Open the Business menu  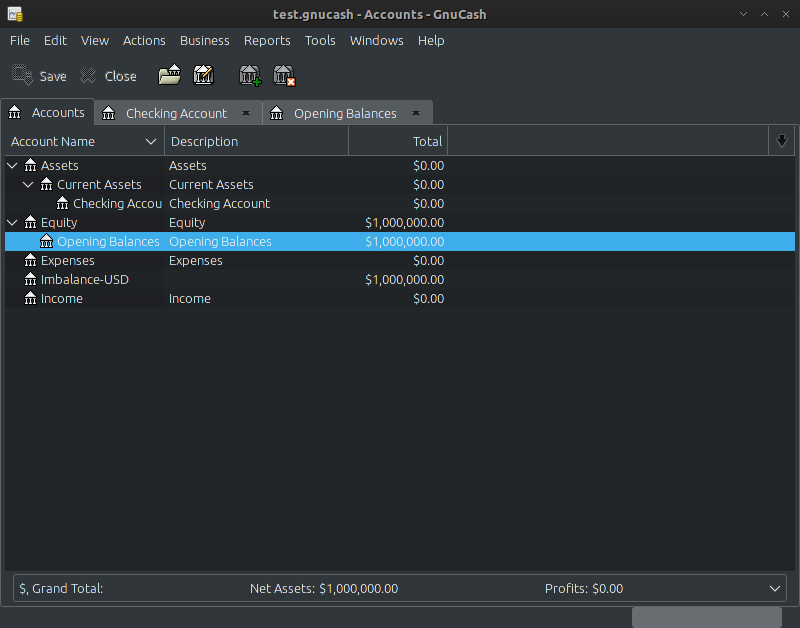tap(205, 41)
